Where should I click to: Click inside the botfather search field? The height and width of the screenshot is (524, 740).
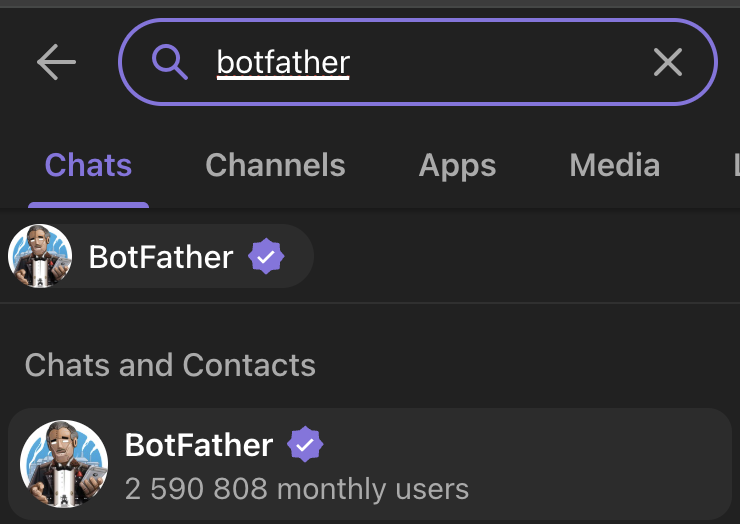(x=418, y=62)
